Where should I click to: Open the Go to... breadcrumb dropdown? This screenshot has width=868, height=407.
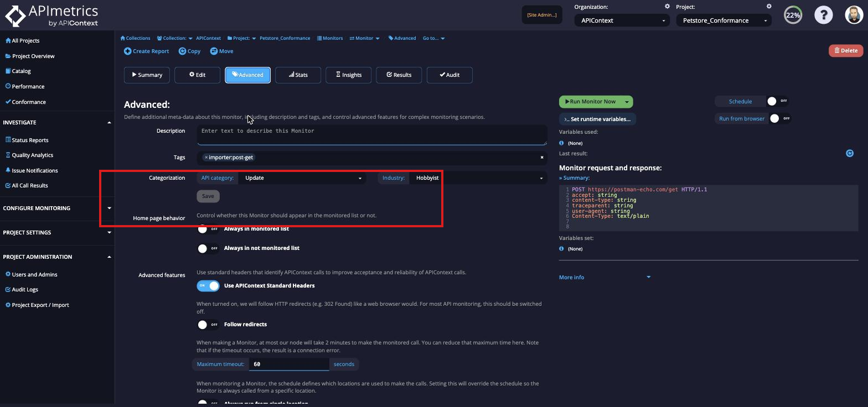pos(433,38)
